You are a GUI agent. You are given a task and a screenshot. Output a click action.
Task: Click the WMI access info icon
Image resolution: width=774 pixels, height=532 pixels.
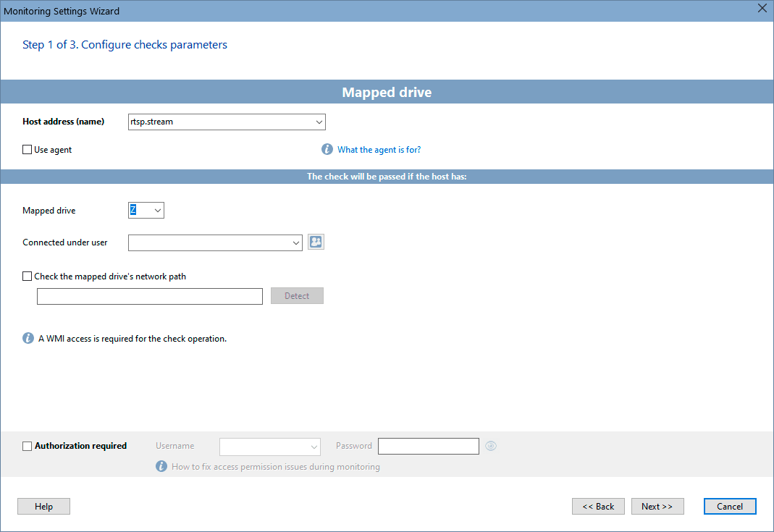click(x=28, y=338)
